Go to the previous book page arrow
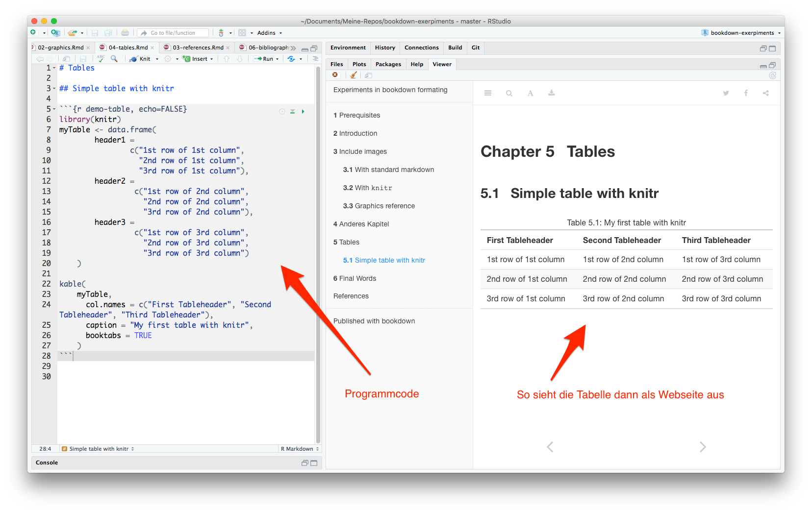 click(550, 447)
